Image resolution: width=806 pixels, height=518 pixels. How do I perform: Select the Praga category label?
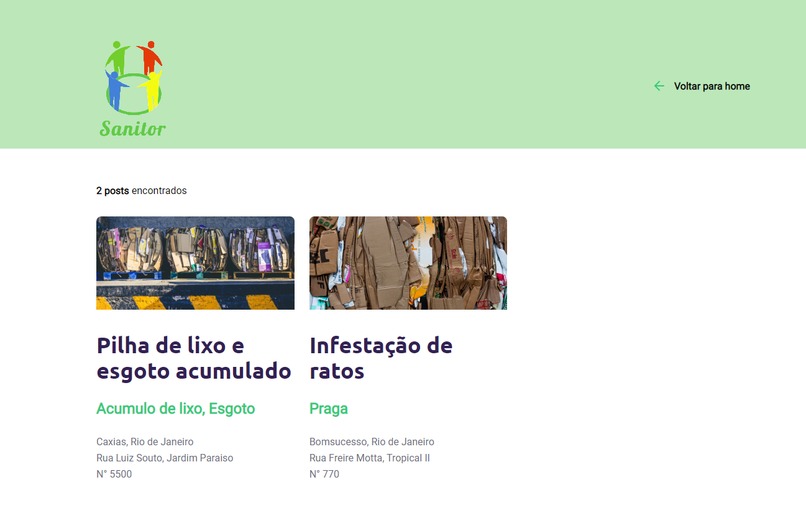[x=328, y=409]
